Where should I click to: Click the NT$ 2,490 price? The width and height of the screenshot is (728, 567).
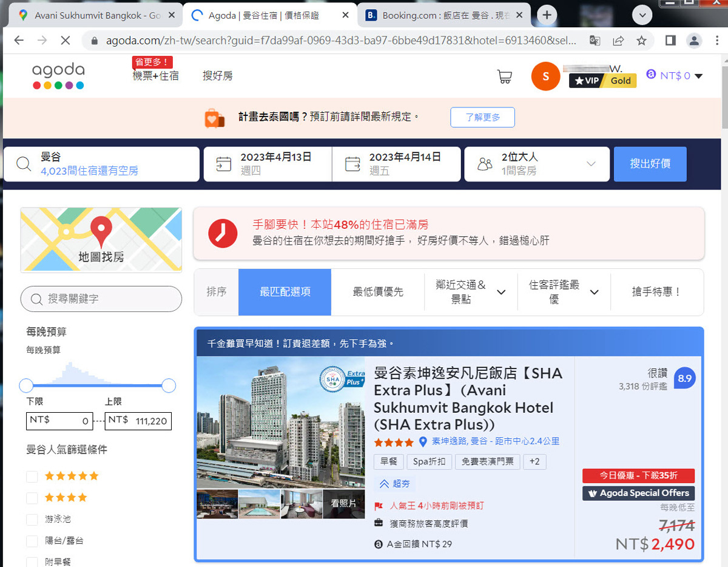655,544
